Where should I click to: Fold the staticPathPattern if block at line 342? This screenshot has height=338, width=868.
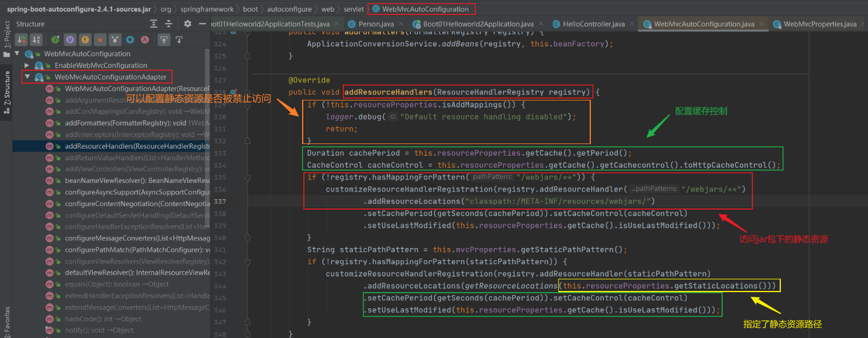248,261
